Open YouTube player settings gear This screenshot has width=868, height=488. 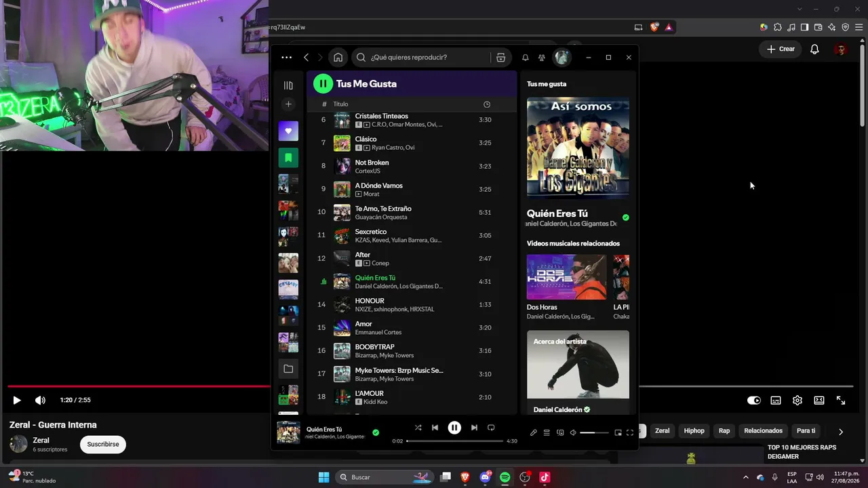[x=797, y=401]
